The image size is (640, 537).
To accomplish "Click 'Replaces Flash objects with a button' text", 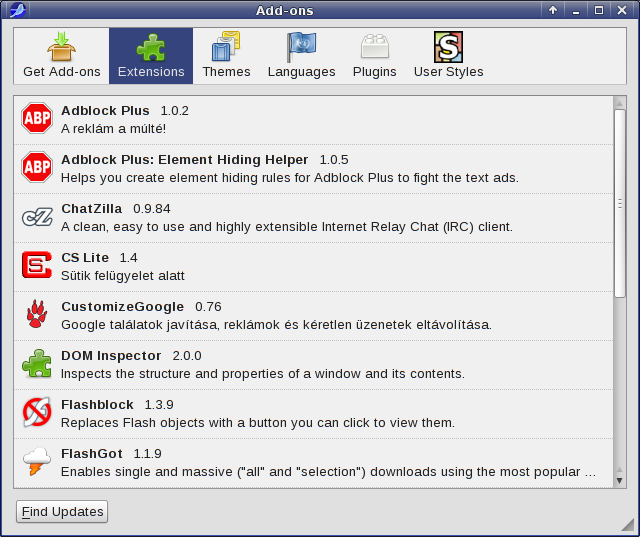I will tap(258, 423).
